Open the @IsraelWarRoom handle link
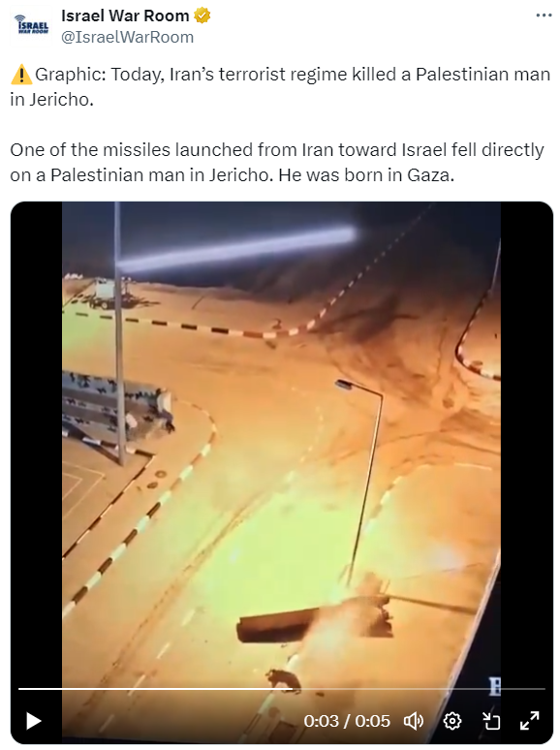 click(127, 37)
